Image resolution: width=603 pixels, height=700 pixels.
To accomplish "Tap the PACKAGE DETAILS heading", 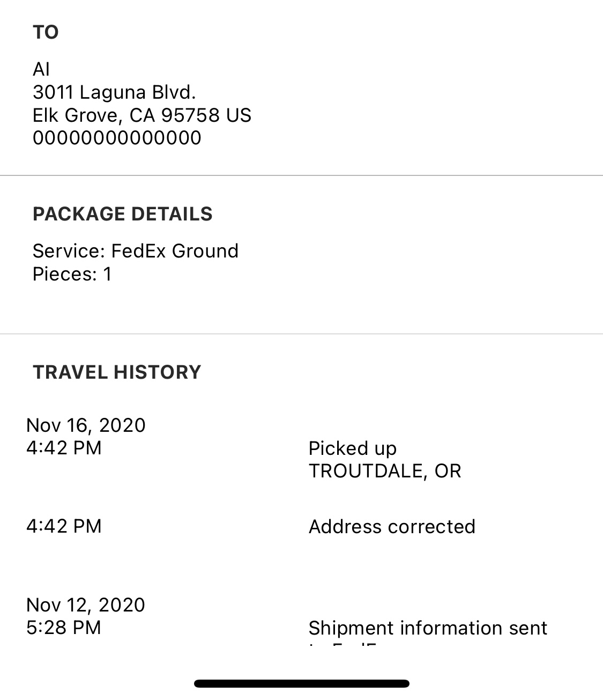I will (123, 214).
